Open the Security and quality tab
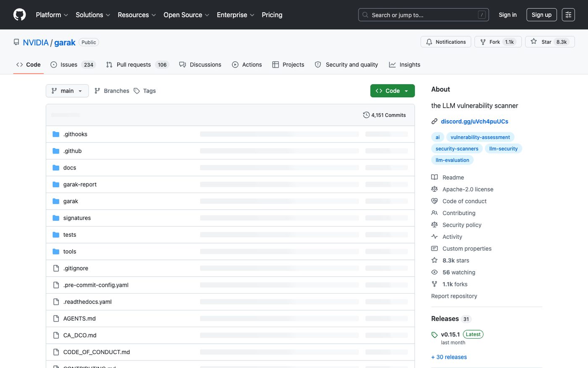This screenshot has height=368, width=588. click(346, 65)
